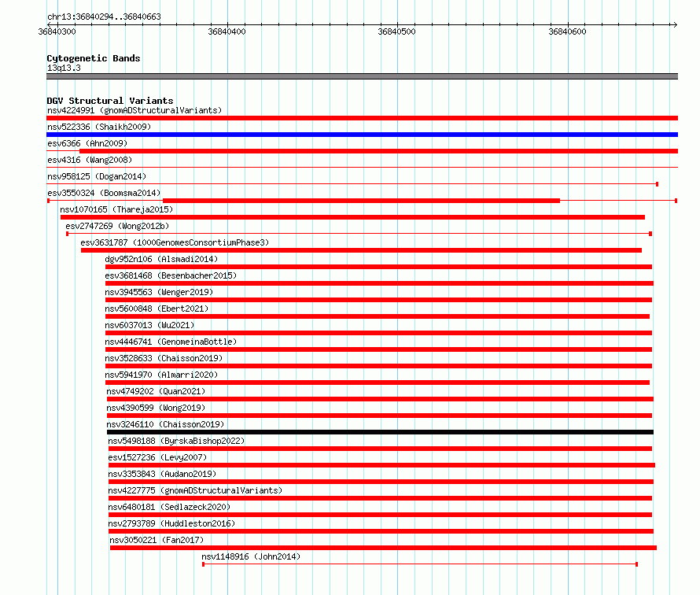Click esv4316 (Wang2008) variant label
The height and width of the screenshot is (595, 700).
click(90, 160)
